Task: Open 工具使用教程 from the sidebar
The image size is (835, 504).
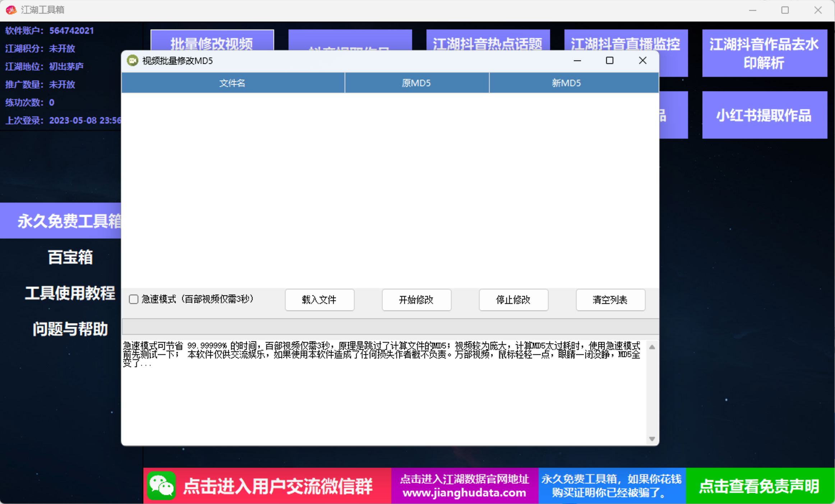Action: click(x=70, y=293)
